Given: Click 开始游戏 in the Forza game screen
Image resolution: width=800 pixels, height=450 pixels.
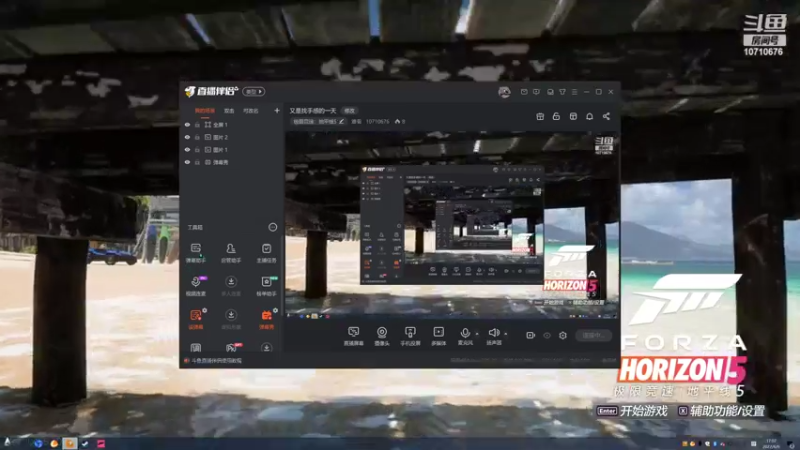Looking at the screenshot, I should (x=643, y=411).
